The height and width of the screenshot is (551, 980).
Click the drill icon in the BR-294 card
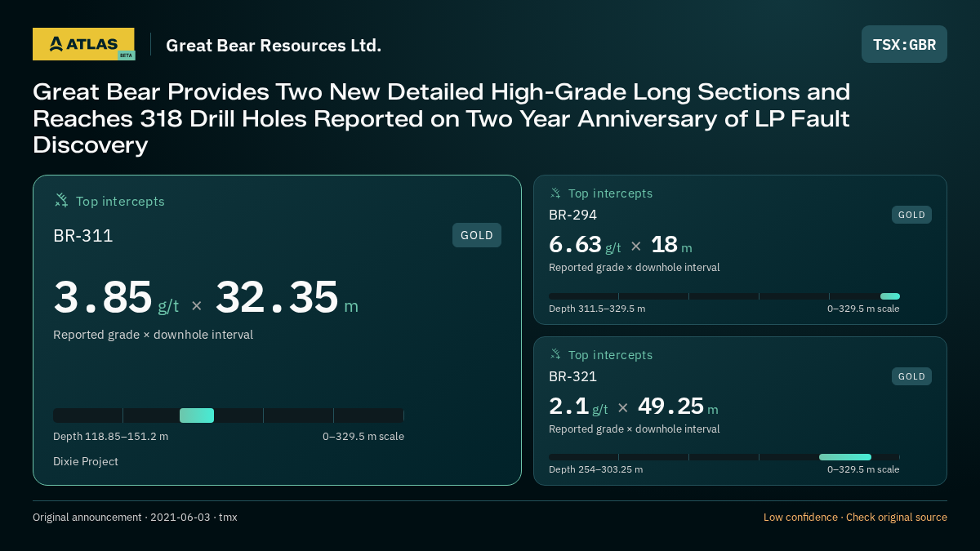pyautogui.click(x=555, y=193)
